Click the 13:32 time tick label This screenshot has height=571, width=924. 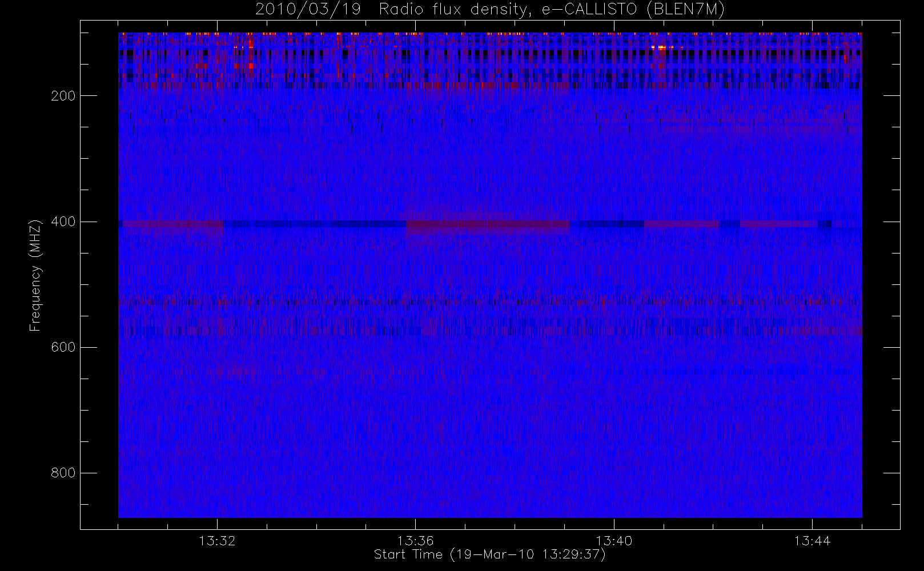click(x=217, y=541)
